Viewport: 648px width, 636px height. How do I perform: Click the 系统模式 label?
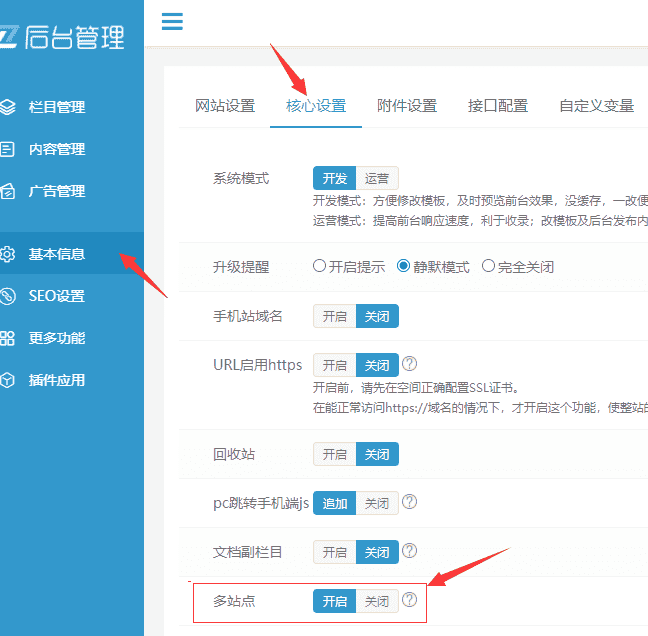[x=241, y=179]
